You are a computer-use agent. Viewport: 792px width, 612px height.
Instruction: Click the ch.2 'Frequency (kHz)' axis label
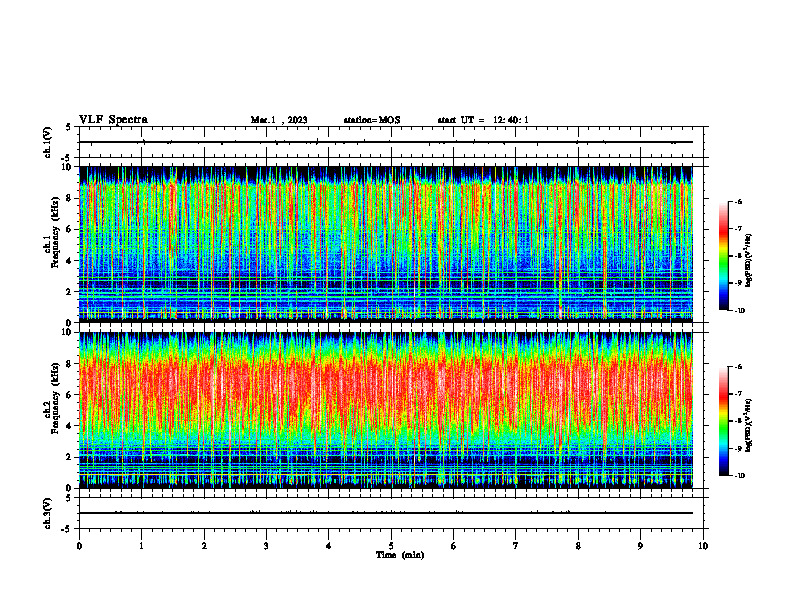tap(55, 397)
